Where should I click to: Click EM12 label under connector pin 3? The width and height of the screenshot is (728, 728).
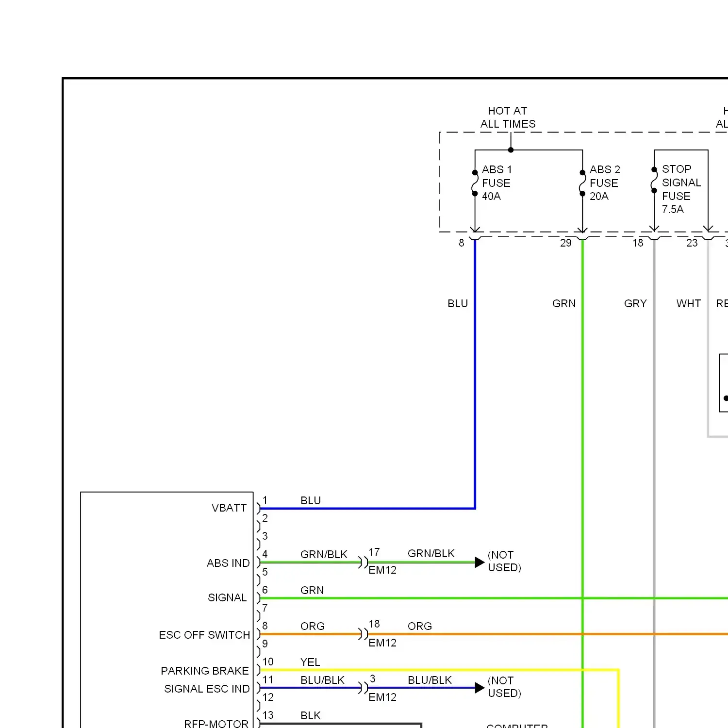click(382, 697)
